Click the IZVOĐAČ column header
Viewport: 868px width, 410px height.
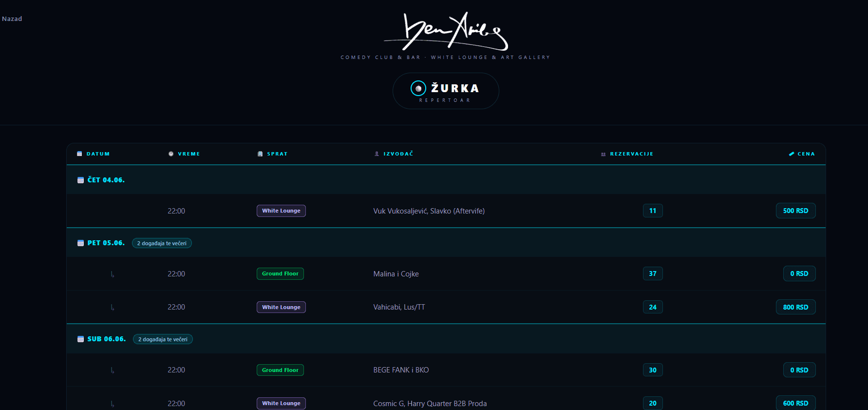pos(398,154)
